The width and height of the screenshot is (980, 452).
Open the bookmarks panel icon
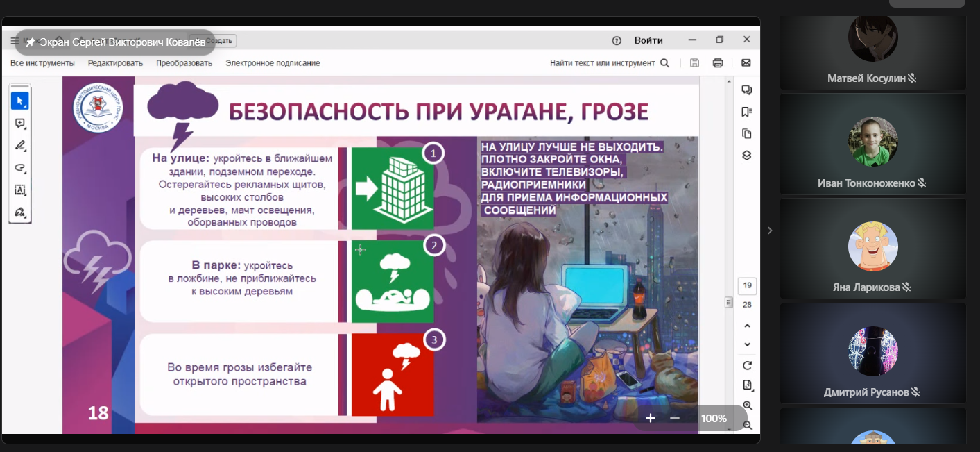tap(747, 112)
